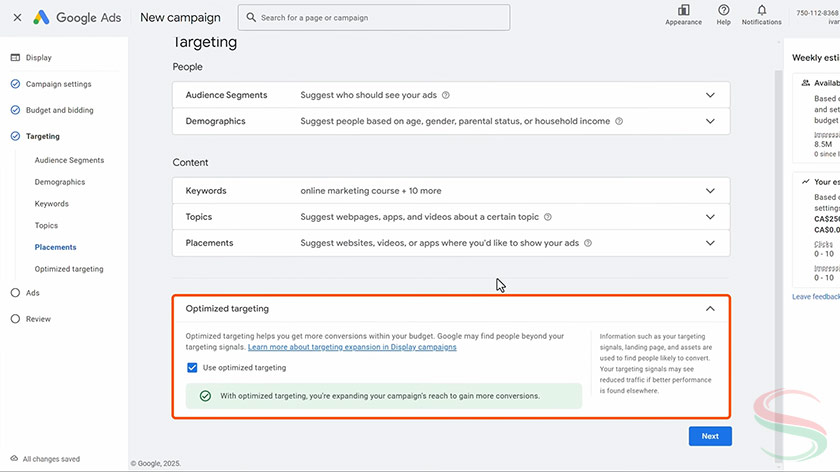Viewport: 840px width, 472px height.
Task: Expand the Demographics row
Action: [x=710, y=121]
